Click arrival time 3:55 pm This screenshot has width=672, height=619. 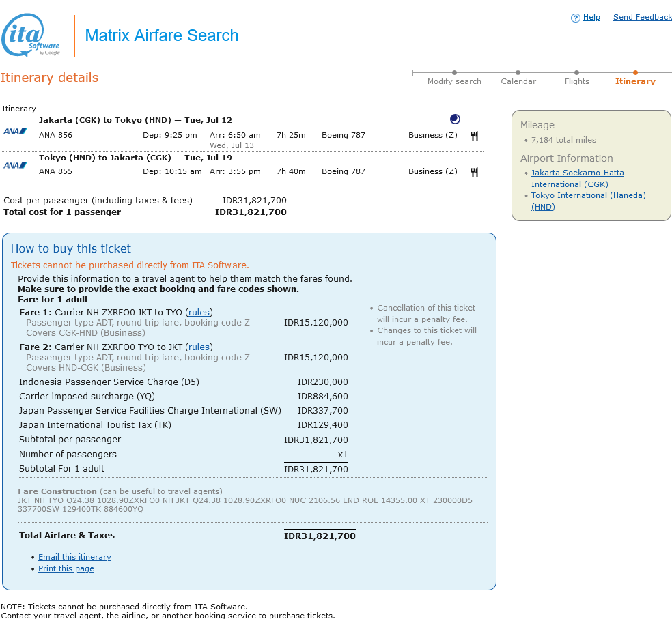coord(235,171)
